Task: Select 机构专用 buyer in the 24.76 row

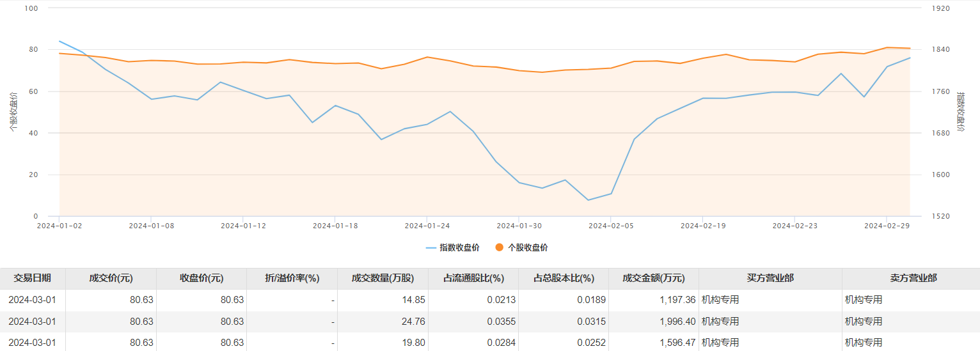Action: point(720,321)
